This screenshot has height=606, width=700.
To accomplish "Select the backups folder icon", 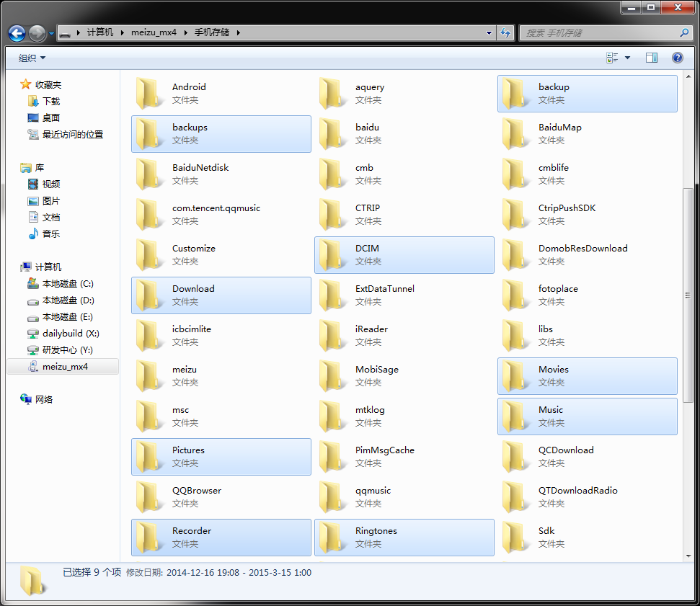I will (x=148, y=133).
